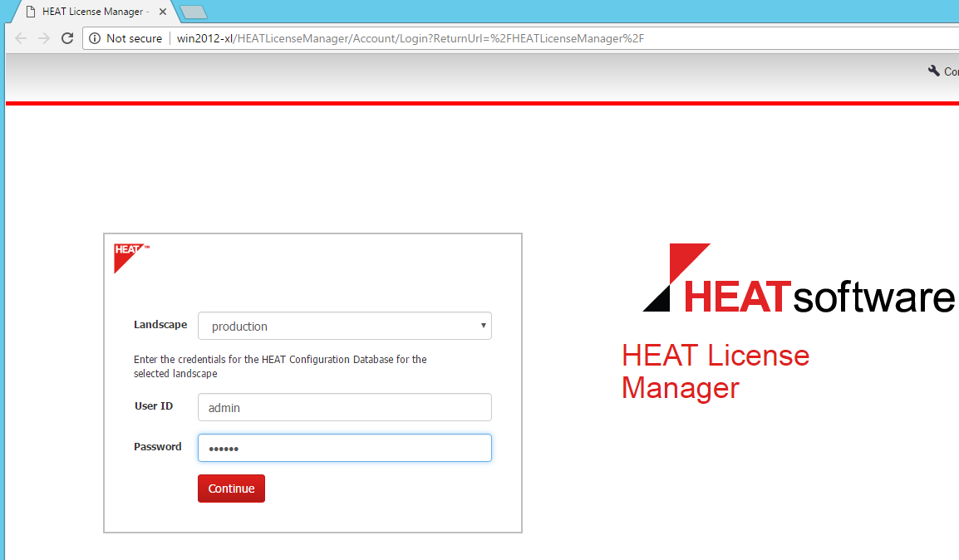Click the wrench Configure icon in the header
The height and width of the screenshot is (560, 959).
point(932,71)
